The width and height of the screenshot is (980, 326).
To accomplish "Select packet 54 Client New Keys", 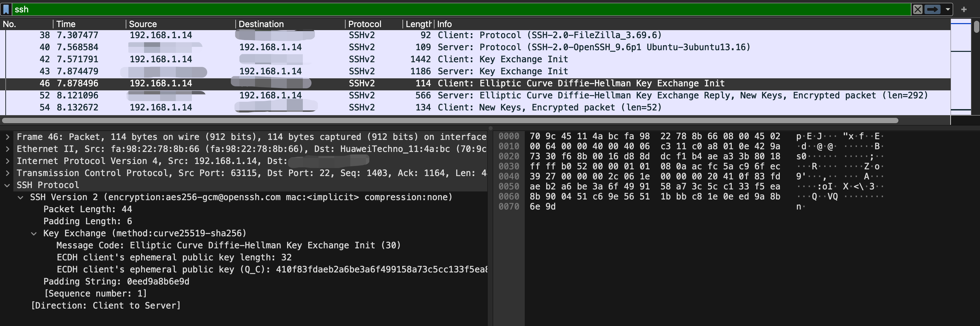I will click(475, 107).
